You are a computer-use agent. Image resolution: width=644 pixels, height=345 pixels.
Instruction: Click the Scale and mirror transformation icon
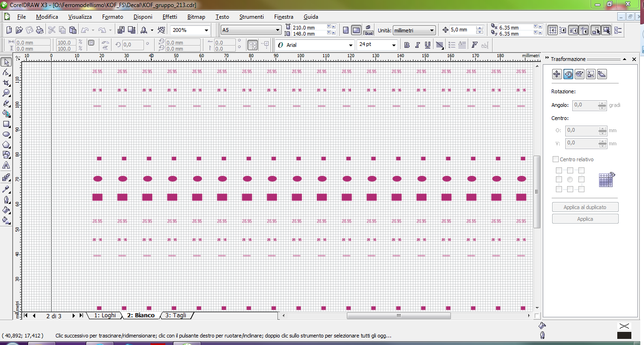point(579,74)
